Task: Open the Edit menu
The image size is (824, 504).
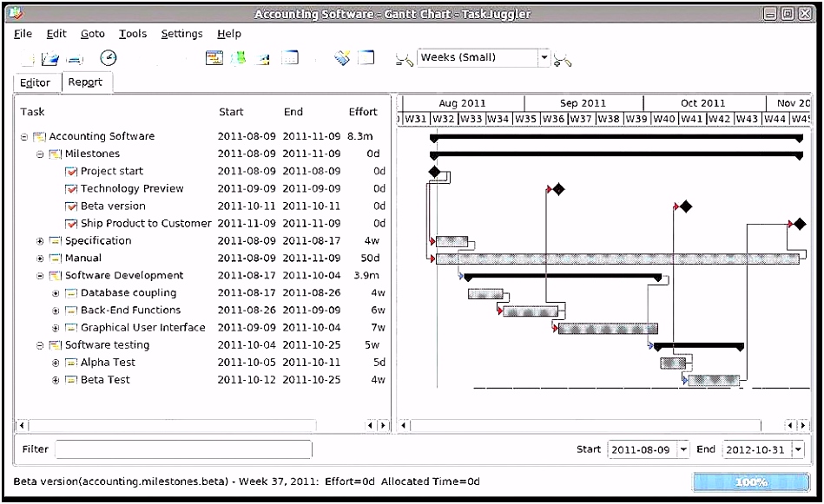Action: (x=56, y=34)
